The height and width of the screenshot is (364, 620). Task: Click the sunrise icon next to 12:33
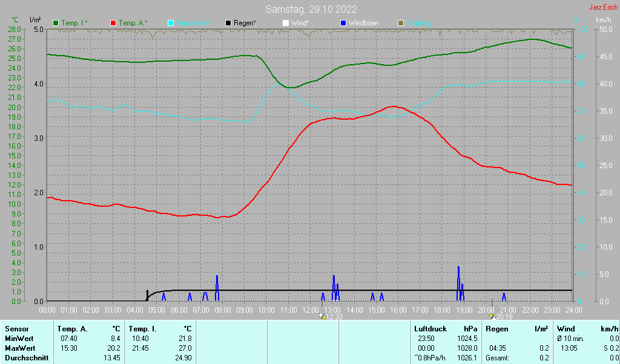[322, 316]
